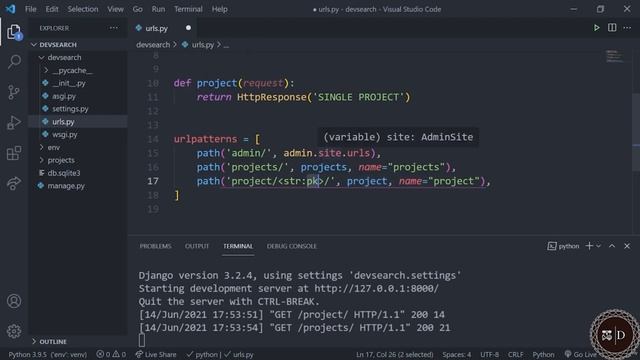Switch to the OUTPUT tab
The height and width of the screenshot is (360, 640).
197,246
